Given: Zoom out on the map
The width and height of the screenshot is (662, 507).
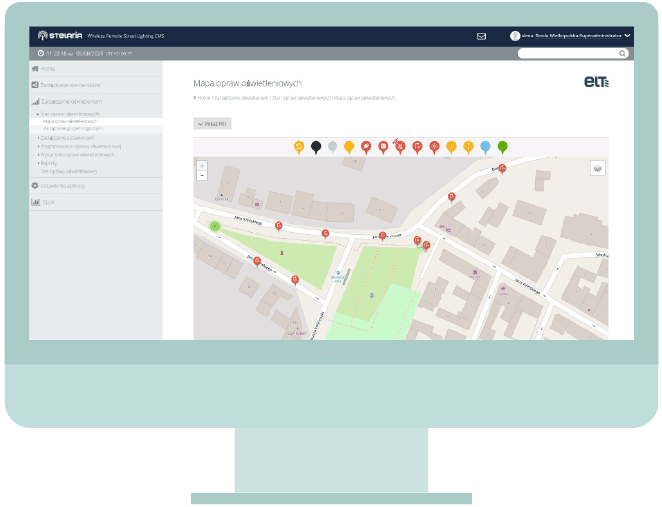Looking at the screenshot, I should 202,175.
